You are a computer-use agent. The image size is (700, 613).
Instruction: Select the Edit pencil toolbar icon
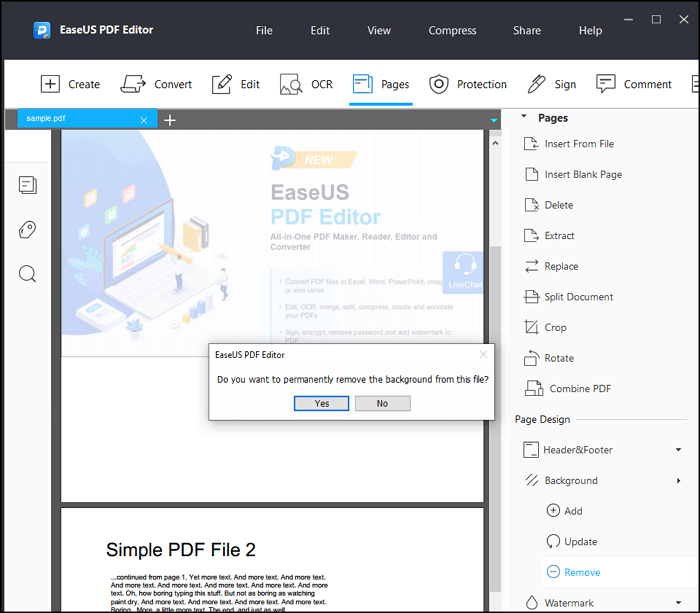point(222,84)
